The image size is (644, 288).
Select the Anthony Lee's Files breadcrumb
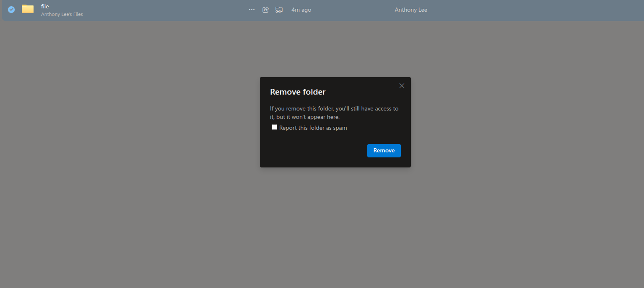[62, 14]
